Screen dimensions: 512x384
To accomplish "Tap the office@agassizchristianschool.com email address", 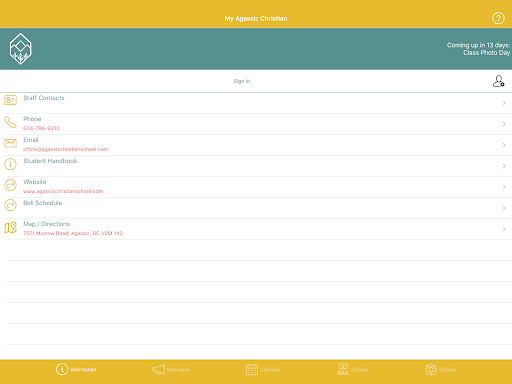I will coord(66,149).
